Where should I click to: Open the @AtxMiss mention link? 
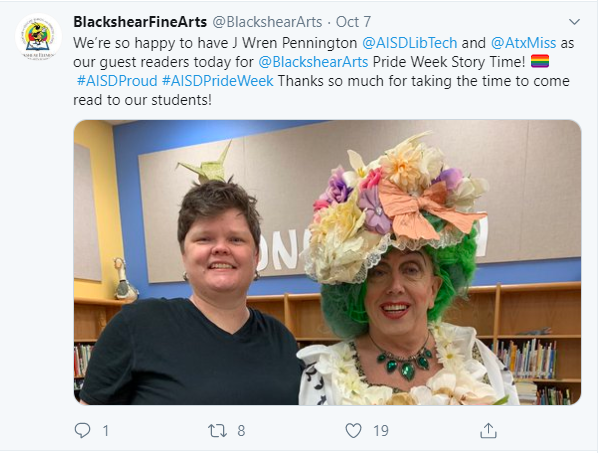(523, 43)
